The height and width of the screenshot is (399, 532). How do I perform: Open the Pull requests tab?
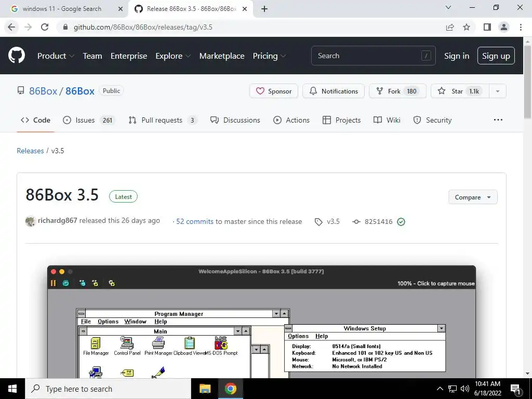tap(163, 120)
